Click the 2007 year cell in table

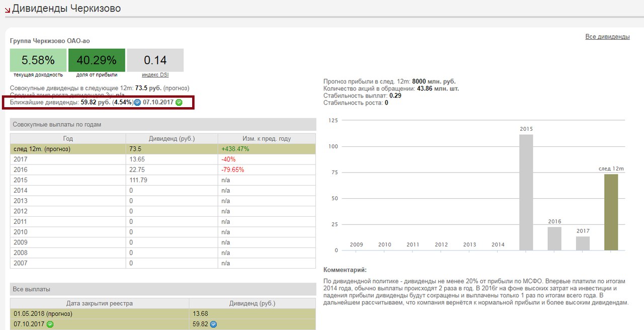pos(68,263)
